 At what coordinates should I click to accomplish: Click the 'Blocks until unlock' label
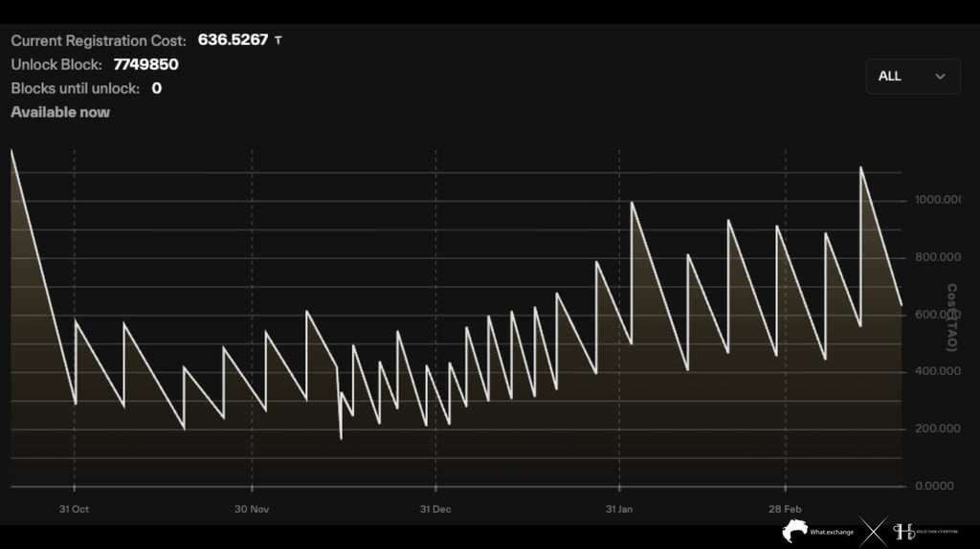75,89
